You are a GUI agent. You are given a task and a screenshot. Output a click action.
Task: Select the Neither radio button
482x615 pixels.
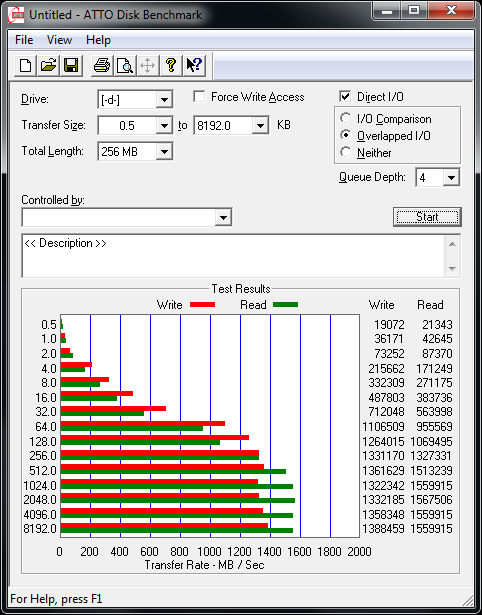point(346,152)
